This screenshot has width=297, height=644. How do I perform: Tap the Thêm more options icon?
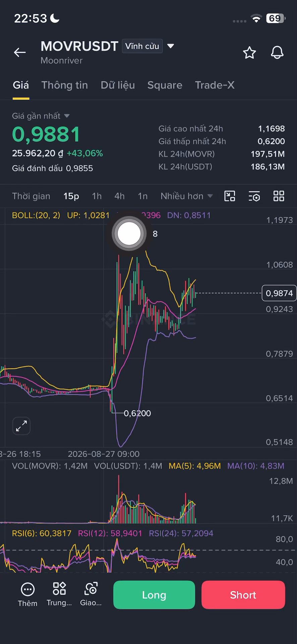(x=27, y=595)
